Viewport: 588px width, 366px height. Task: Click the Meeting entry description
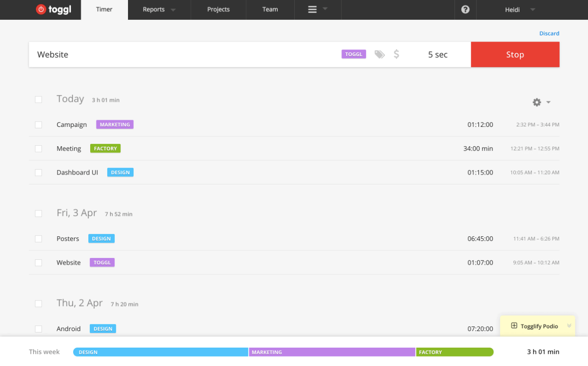coord(69,149)
